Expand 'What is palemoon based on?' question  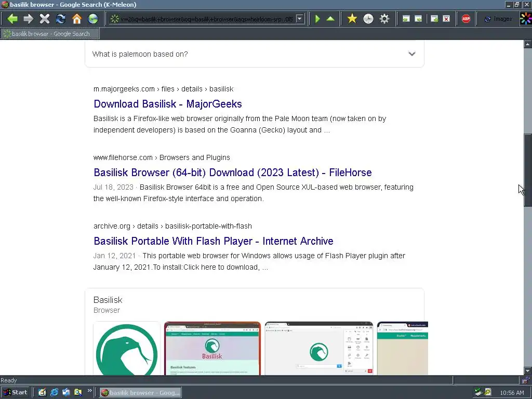point(254,54)
